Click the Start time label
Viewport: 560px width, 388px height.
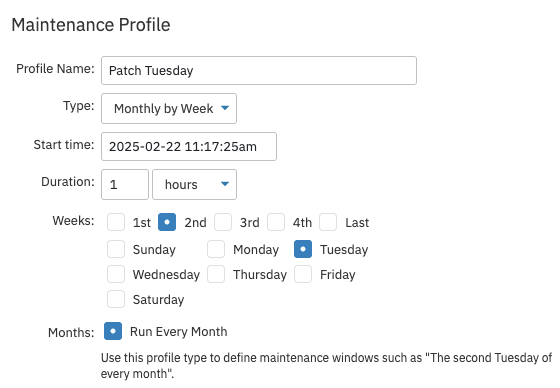point(64,145)
